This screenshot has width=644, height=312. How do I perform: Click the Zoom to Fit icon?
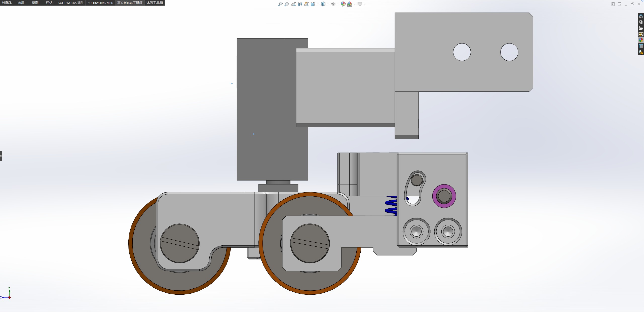pos(280,4)
